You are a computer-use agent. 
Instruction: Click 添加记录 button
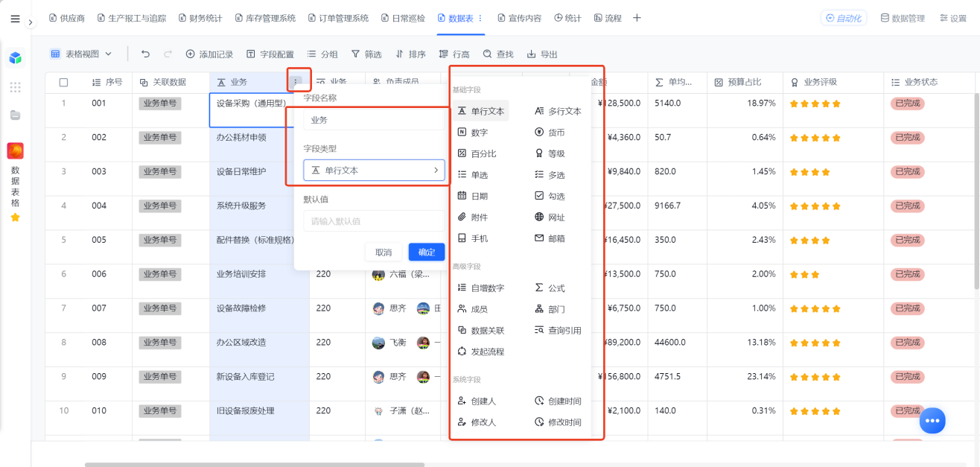tap(209, 54)
